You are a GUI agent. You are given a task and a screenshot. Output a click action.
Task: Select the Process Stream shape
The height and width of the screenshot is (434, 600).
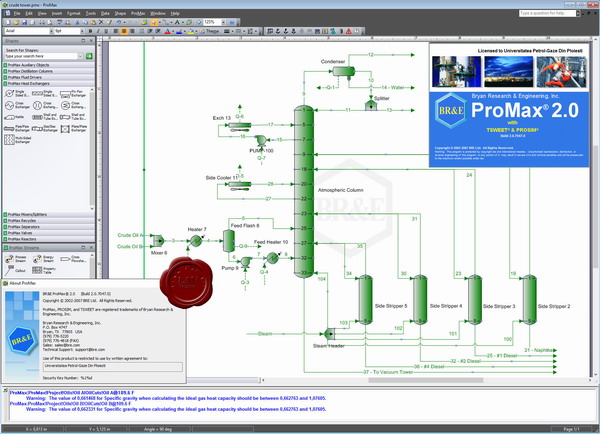click(15, 259)
